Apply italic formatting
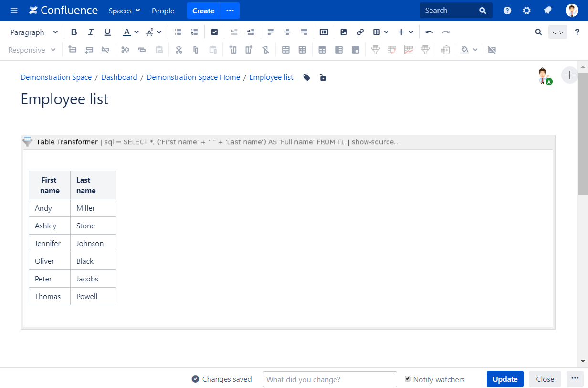Screen dimensions: 588x388 (x=91, y=32)
